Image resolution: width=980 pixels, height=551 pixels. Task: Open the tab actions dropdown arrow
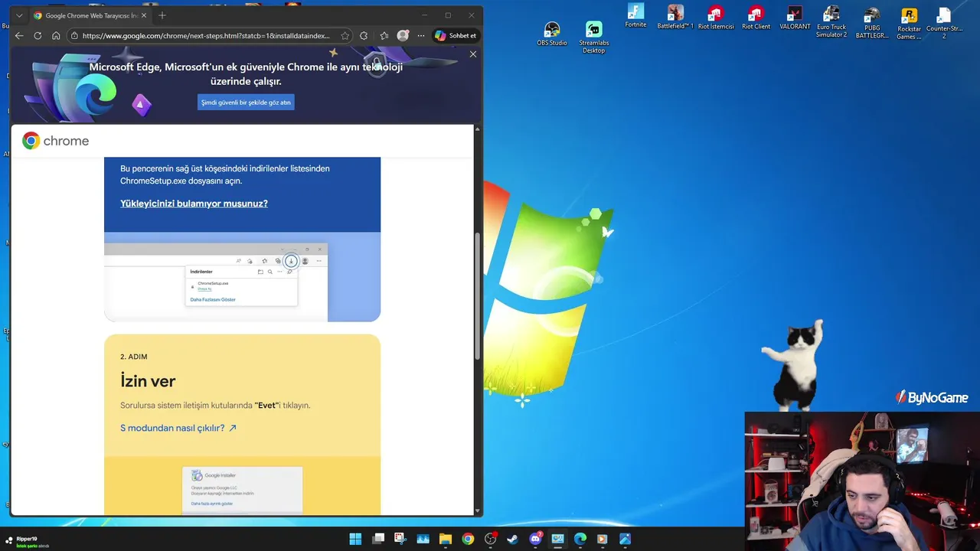[x=19, y=15]
